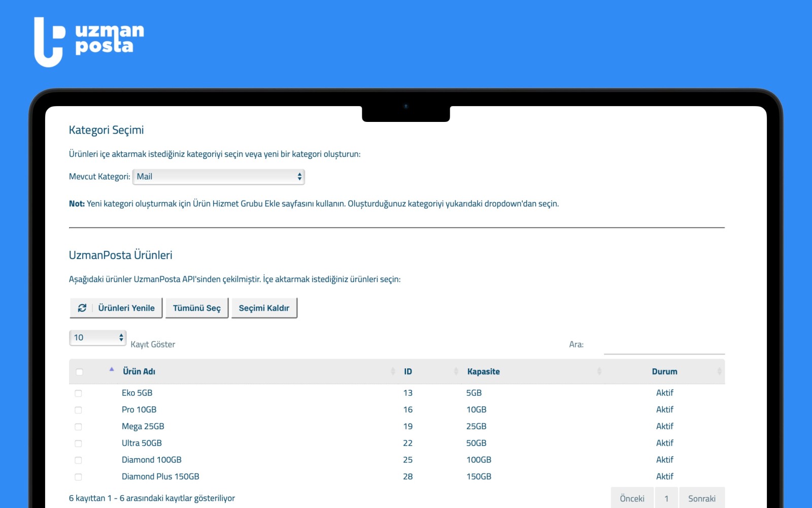Enable the Ultra 50GB checkbox

[78, 443]
